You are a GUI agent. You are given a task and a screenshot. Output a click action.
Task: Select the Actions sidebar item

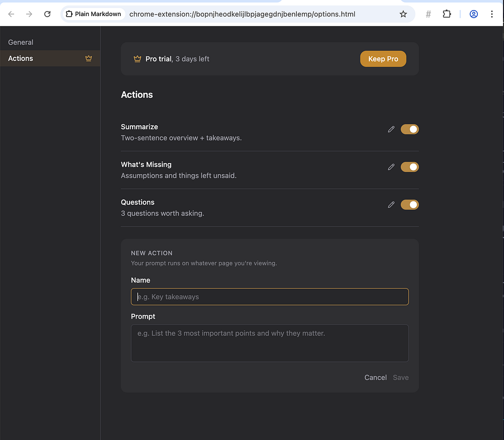click(x=50, y=58)
